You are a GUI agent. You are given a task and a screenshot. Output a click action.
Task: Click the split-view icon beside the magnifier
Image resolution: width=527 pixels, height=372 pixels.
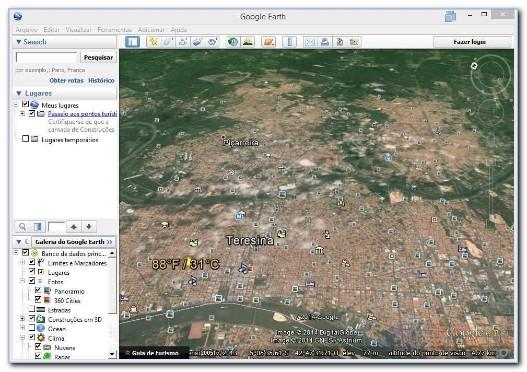[x=38, y=227]
